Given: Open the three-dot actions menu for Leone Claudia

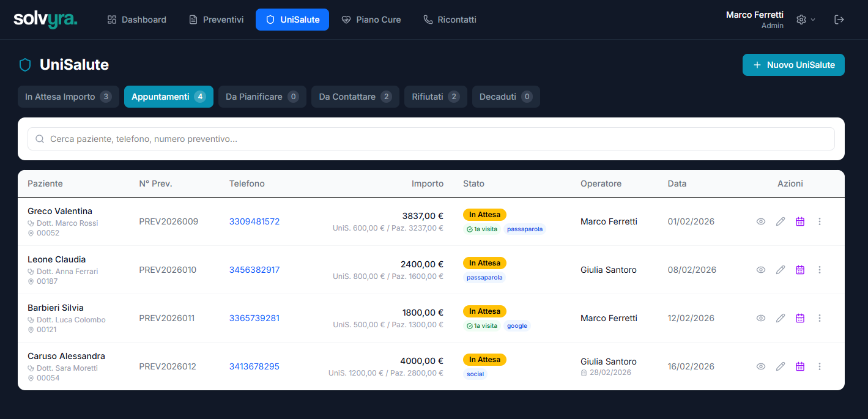Looking at the screenshot, I should pos(819,270).
